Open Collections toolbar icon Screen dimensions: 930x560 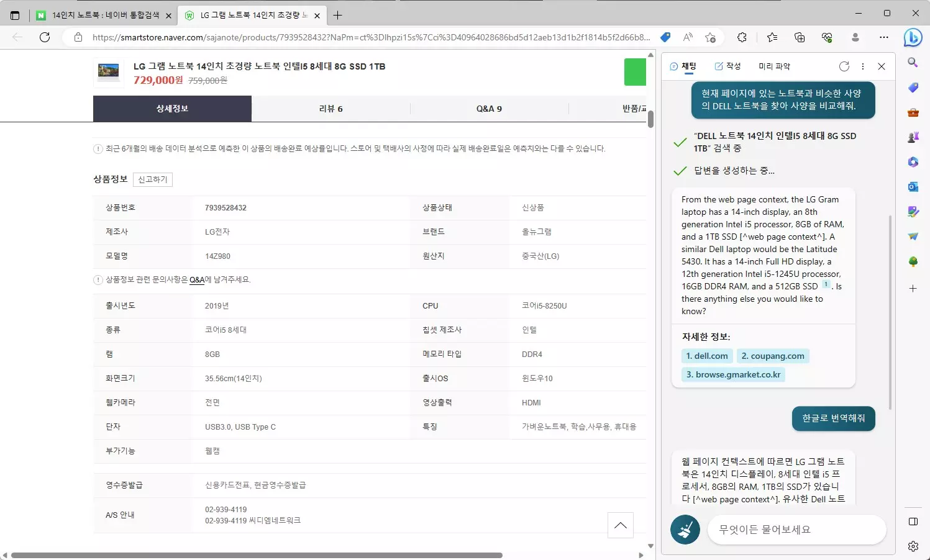800,37
